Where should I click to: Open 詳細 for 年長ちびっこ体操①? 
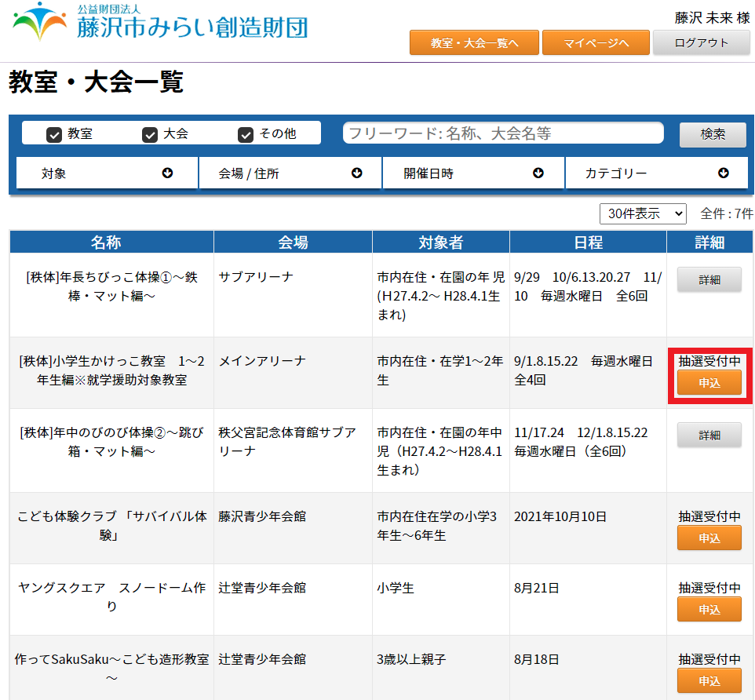click(709, 279)
